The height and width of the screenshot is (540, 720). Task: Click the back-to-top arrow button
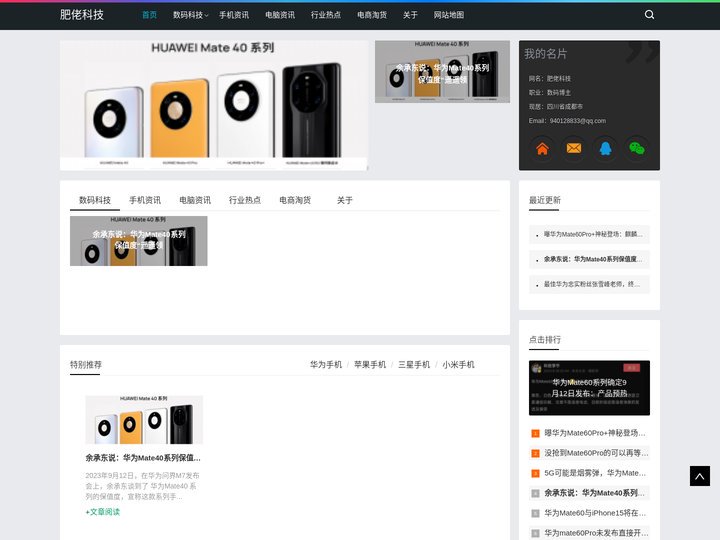pos(699,476)
